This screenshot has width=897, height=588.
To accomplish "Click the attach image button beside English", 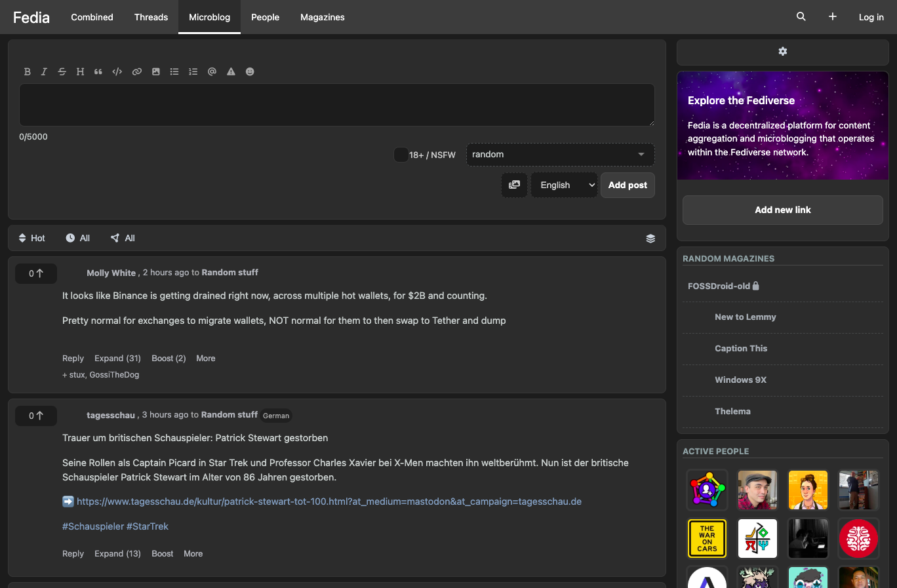I will click(x=515, y=185).
